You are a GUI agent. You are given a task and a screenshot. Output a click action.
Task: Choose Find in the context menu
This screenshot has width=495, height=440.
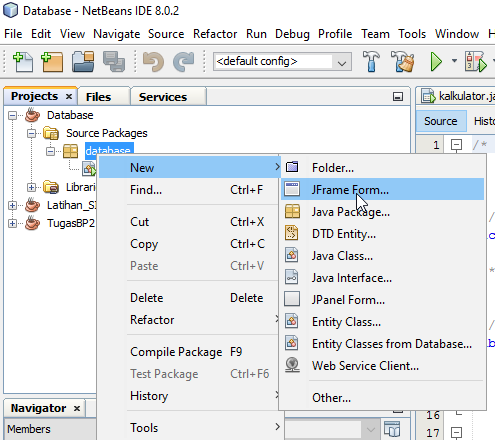189,190
